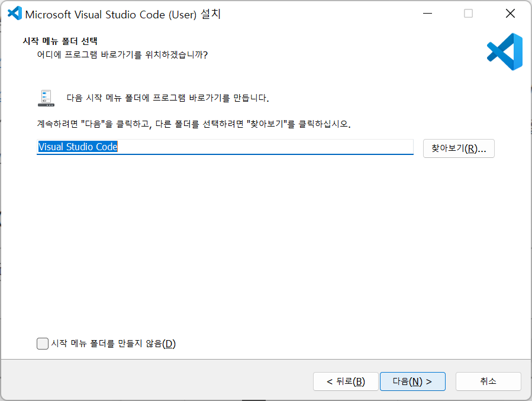
Task: Close the setup window
Action: [x=510, y=14]
